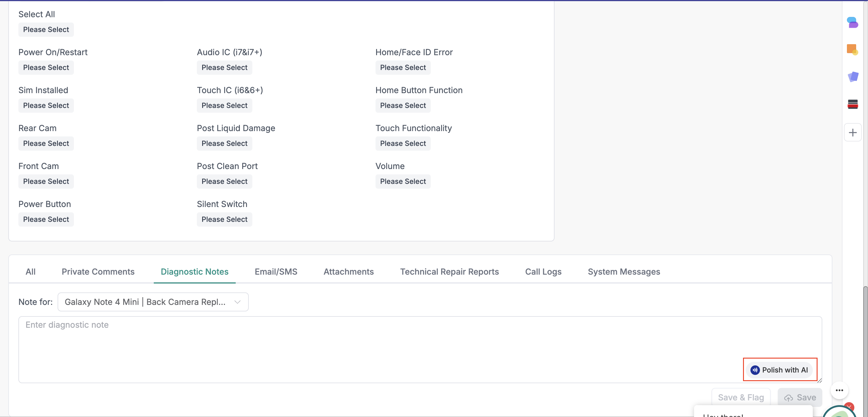868x417 pixels.
Task: Set Power On/Restart status selector
Action: coord(46,68)
